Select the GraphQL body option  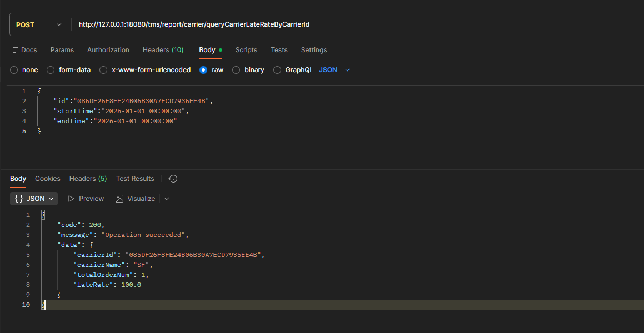pyautogui.click(x=277, y=70)
